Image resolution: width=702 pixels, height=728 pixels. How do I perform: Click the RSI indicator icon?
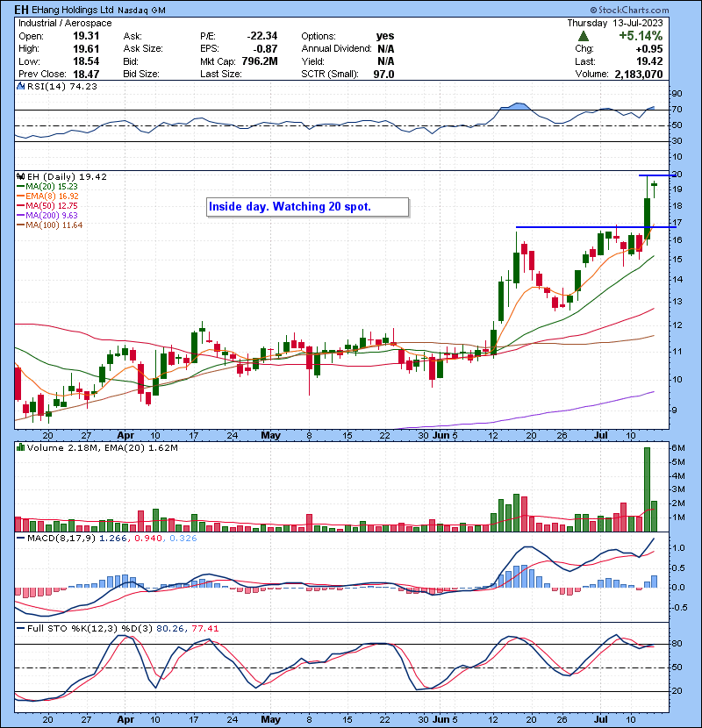pos(20,86)
